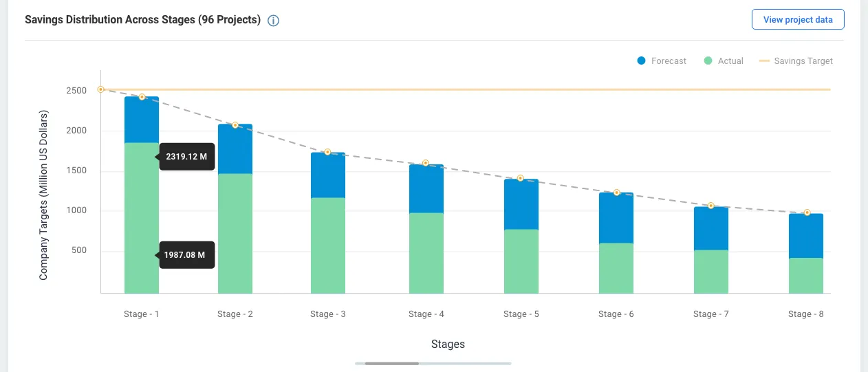The height and width of the screenshot is (372, 868).
Task: Click the green Actual legend dot
Action: coord(708,61)
